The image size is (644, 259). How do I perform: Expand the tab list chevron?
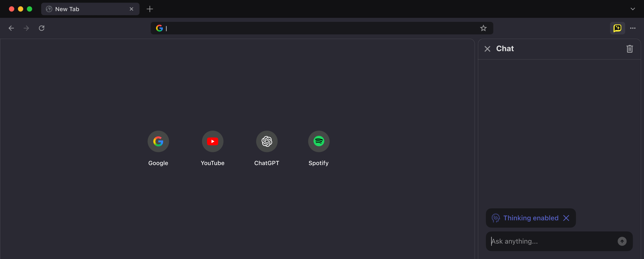pos(633,9)
